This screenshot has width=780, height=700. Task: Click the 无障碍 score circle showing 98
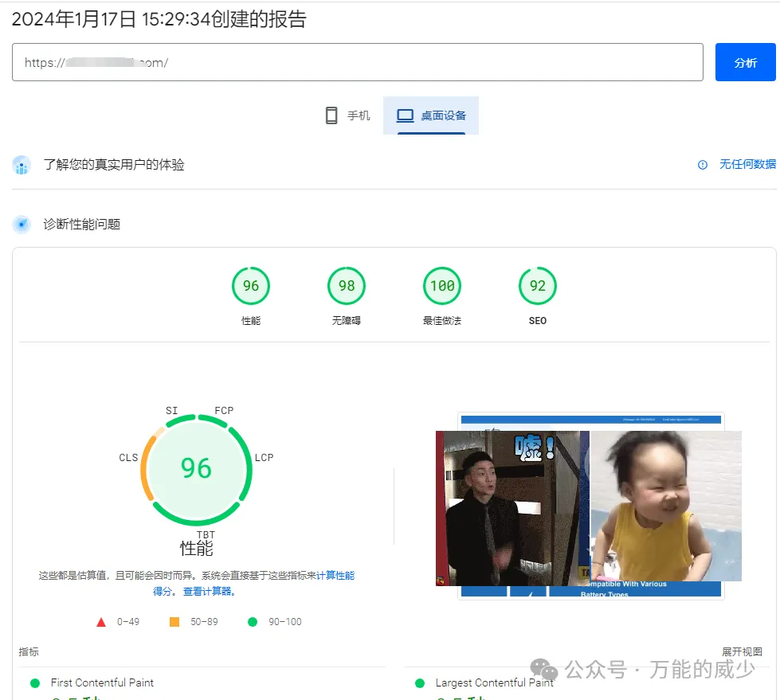(x=347, y=286)
